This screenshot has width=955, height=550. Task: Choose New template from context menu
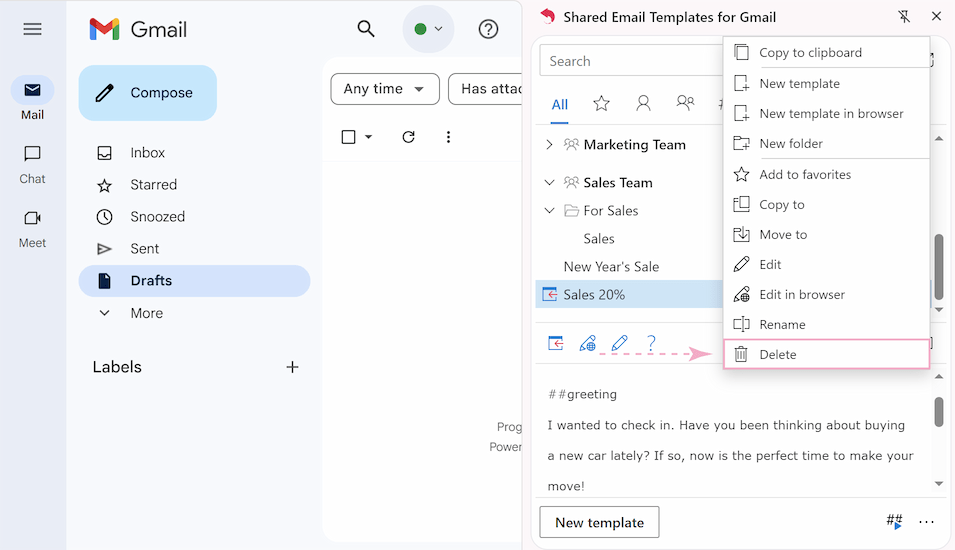coord(826,83)
